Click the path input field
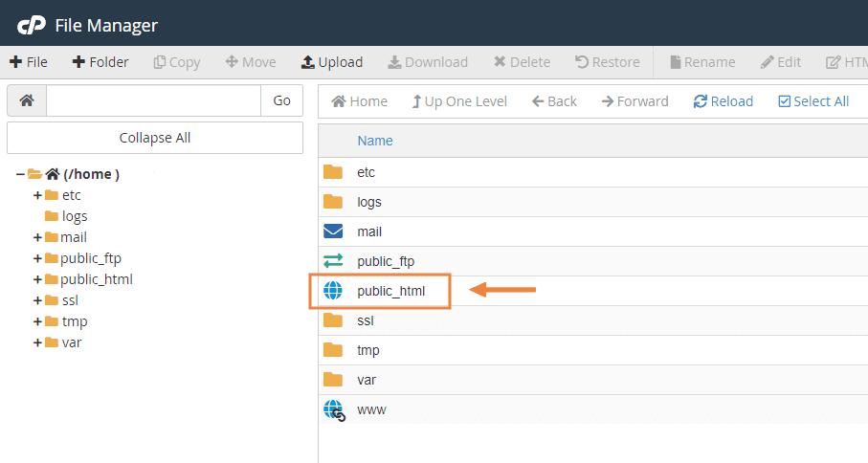868x463 pixels. pos(153,100)
